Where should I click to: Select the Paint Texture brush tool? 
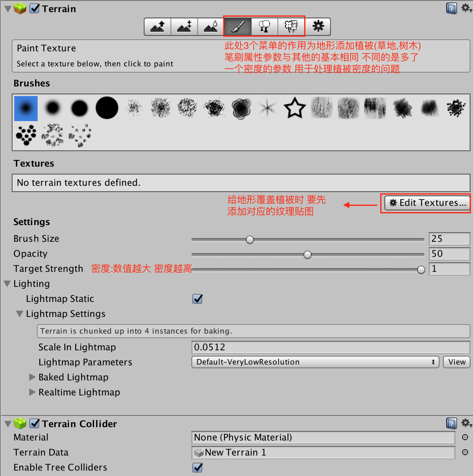pyautogui.click(x=238, y=27)
